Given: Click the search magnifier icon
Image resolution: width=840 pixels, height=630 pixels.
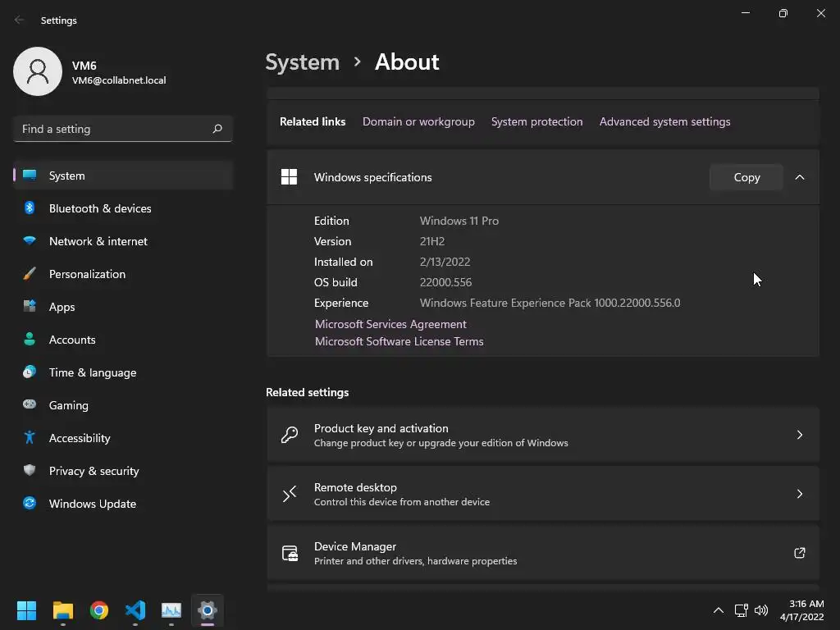Looking at the screenshot, I should coord(217,129).
